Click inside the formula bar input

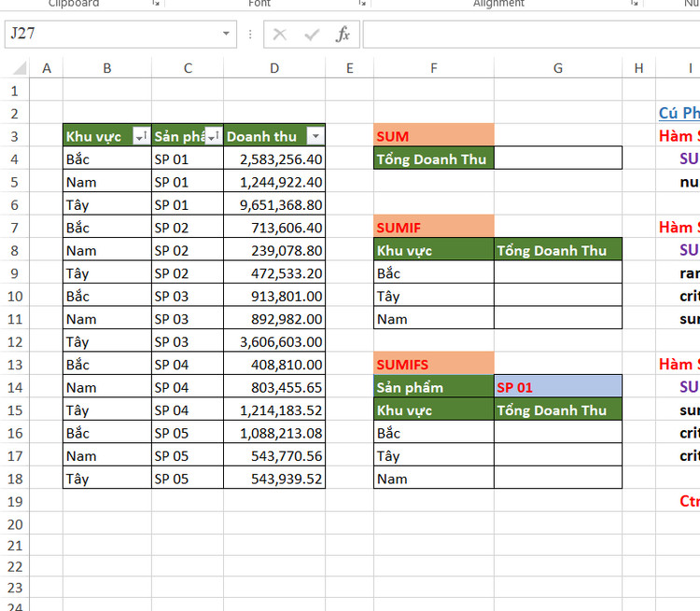(x=531, y=34)
